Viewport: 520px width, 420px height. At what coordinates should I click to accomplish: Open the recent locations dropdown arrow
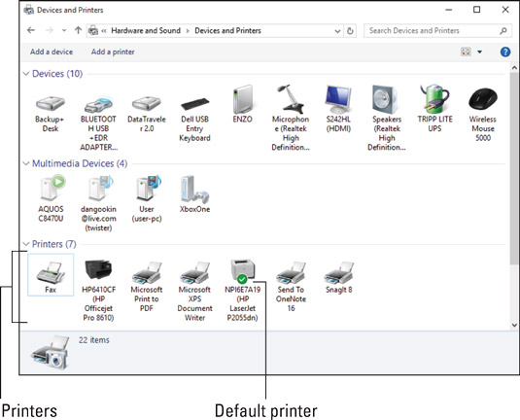click(64, 30)
